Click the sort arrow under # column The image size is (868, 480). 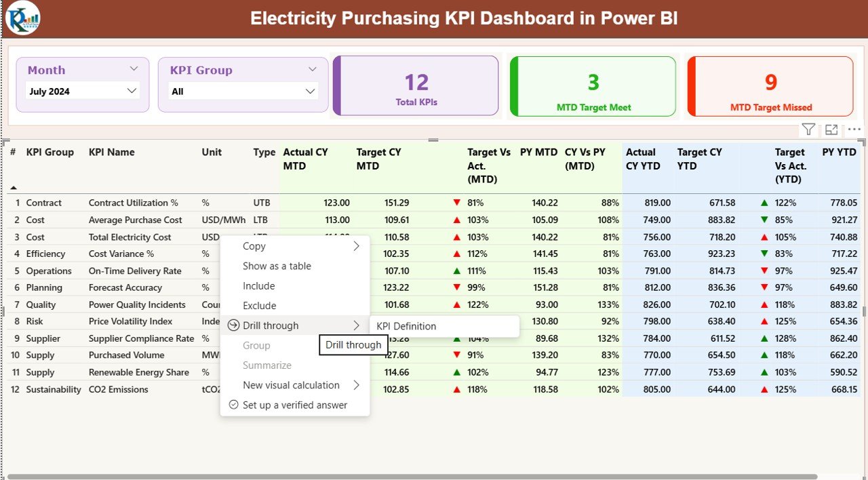[x=13, y=187]
